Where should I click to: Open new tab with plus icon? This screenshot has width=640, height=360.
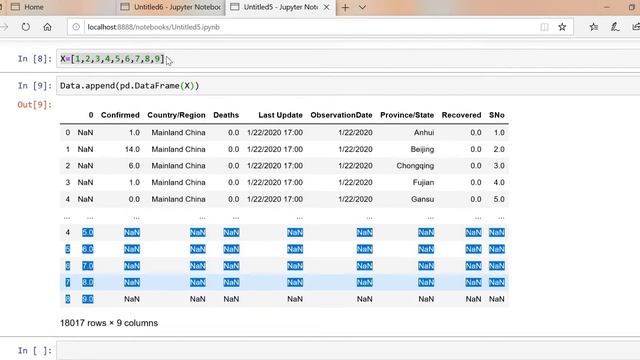point(345,7)
